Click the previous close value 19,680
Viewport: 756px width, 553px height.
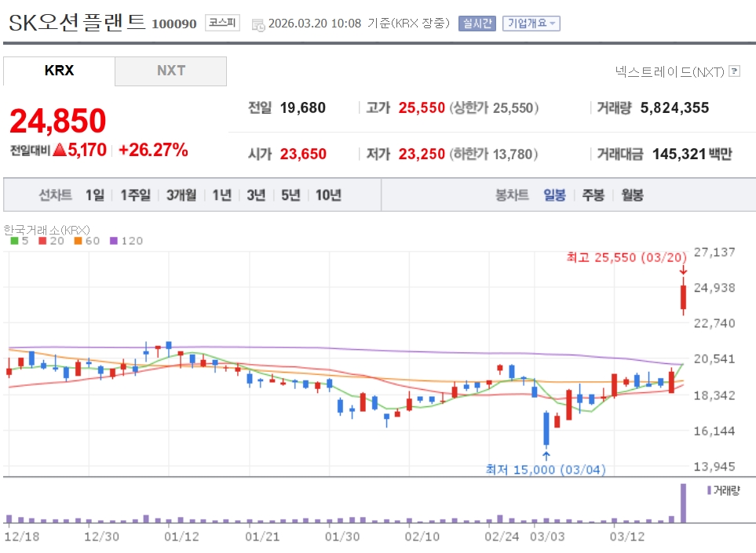click(x=303, y=107)
